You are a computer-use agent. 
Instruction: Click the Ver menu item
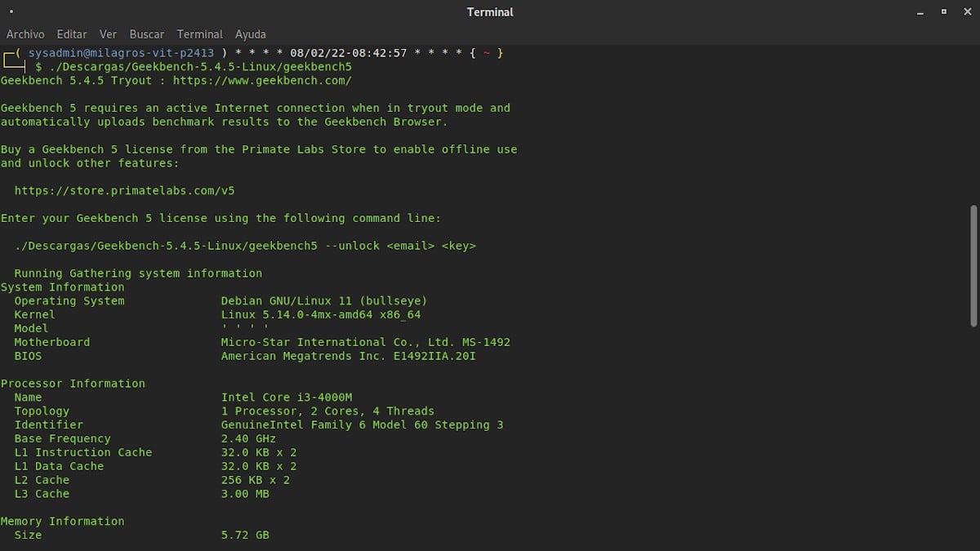click(x=108, y=34)
